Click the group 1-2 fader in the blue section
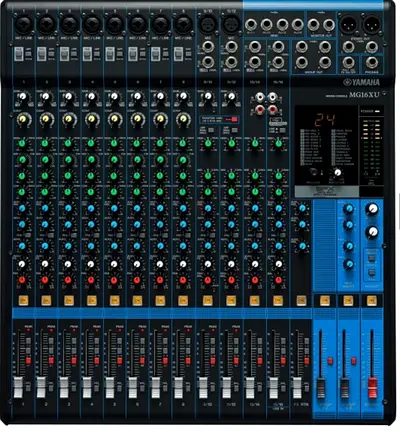This screenshot has width=400, height=435. click(321, 389)
